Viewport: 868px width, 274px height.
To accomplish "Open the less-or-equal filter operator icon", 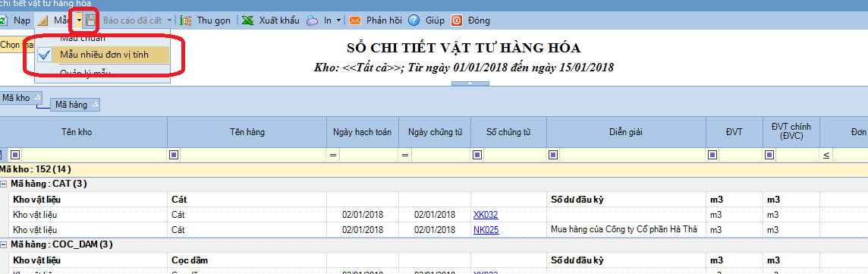I will click(x=826, y=155).
